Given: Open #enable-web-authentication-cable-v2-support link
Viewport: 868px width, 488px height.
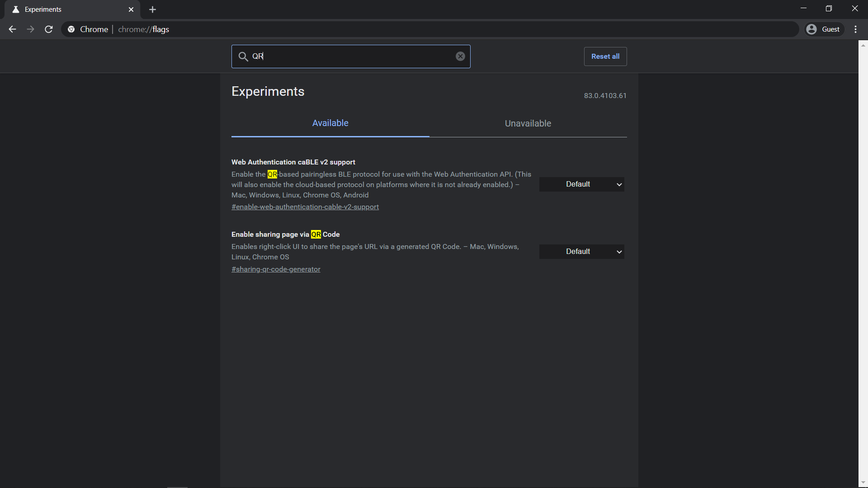Looking at the screenshot, I should pyautogui.click(x=305, y=207).
